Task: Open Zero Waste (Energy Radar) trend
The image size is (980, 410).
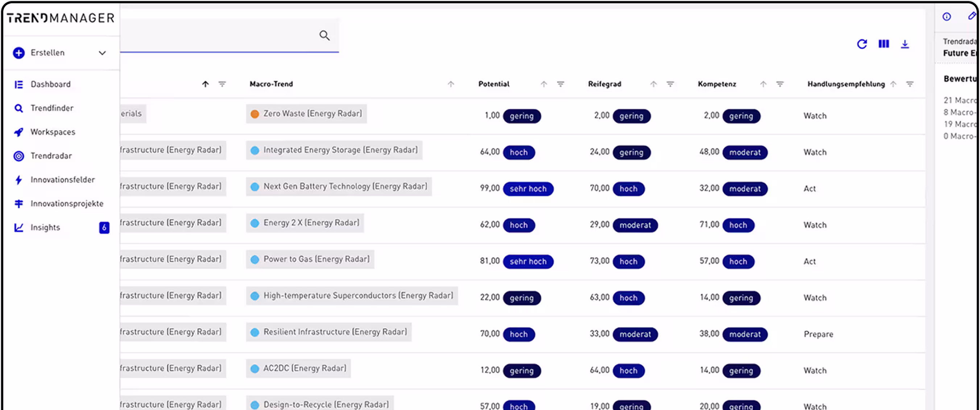Action: point(306,114)
